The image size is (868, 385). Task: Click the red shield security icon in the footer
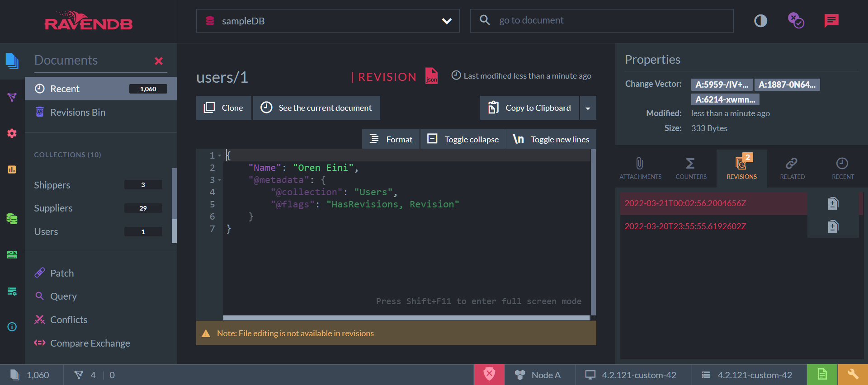coord(489,375)
